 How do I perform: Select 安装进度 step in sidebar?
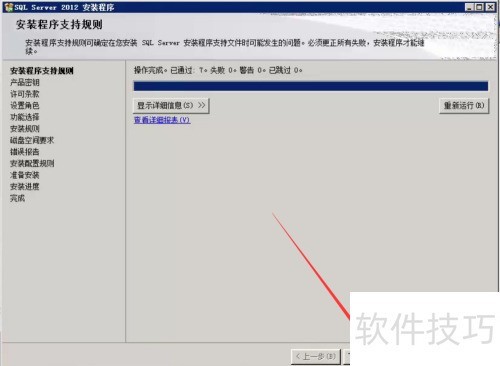(25, 187)
